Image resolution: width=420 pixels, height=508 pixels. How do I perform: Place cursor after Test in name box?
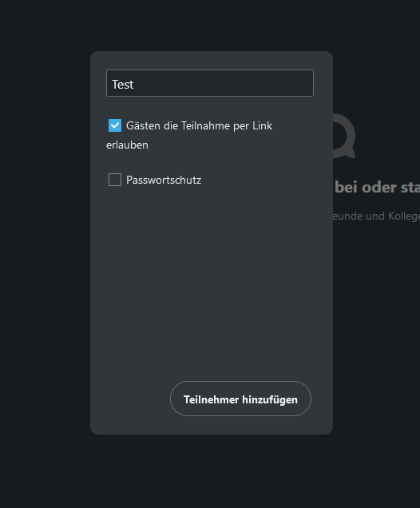pyautogui.click(x=134, y=84)
